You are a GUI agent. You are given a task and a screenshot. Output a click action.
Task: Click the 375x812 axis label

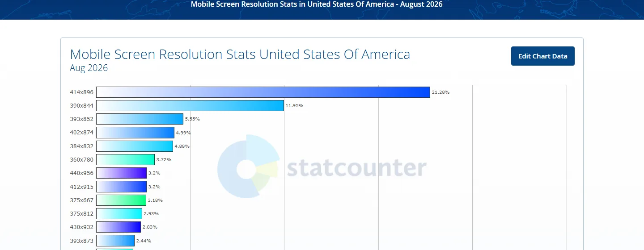click(x=82, y=213)
